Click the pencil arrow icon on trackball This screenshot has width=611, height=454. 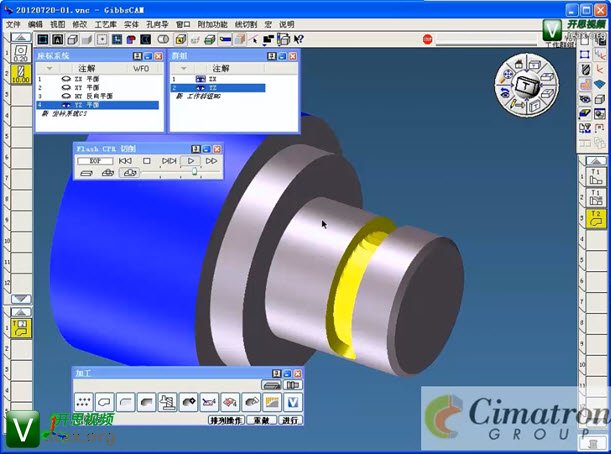click(x=517, y=104)
